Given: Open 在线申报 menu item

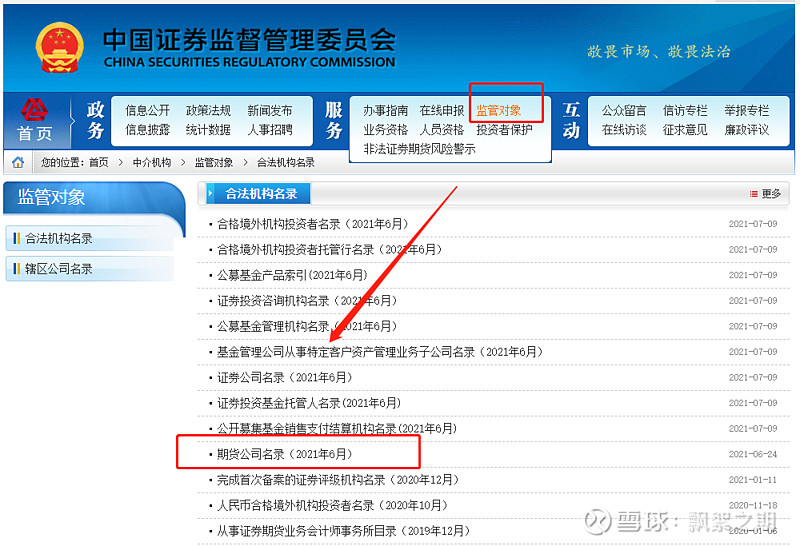Looking at the screenshot, I should (x=442, y=110).
